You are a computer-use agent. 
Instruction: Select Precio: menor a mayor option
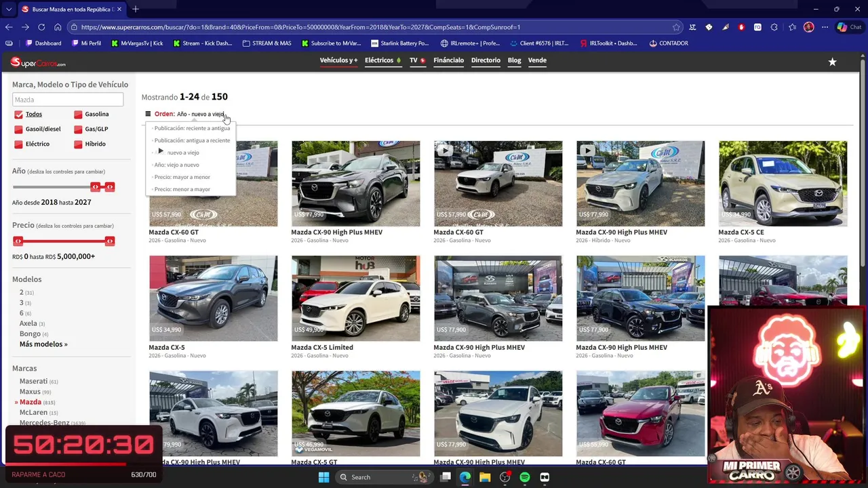tap(182, 189)
